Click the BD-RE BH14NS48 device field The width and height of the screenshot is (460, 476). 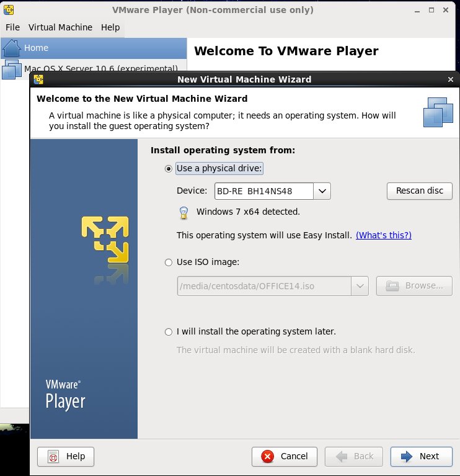point(264,191)
